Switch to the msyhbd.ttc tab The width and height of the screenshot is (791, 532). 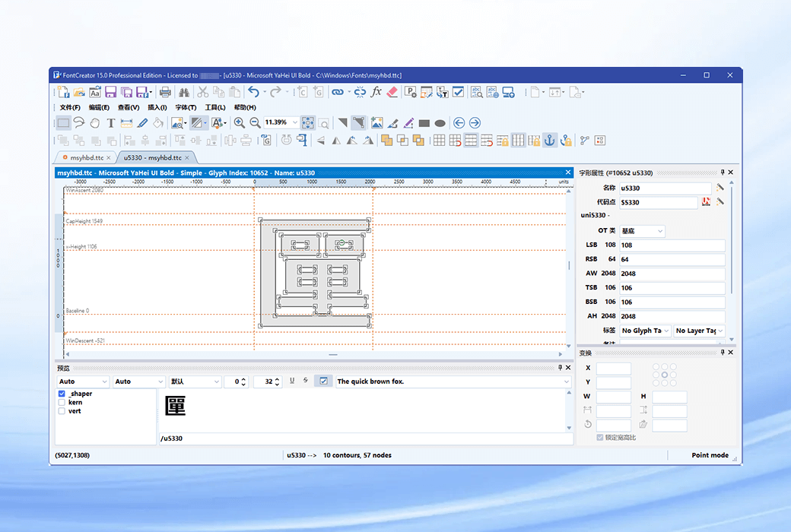tap(86, 158)
